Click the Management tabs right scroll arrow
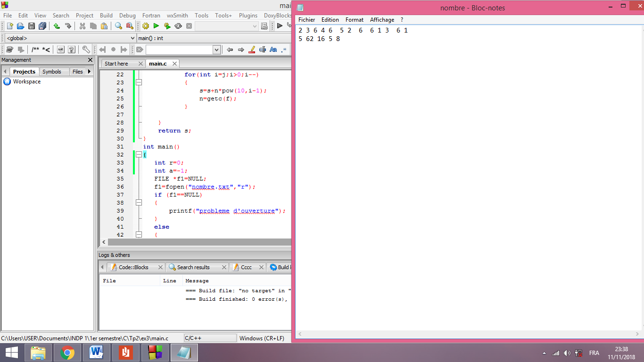Image resolution: width=644 pixels, height=362 pixels. click(x=89, y=72)
